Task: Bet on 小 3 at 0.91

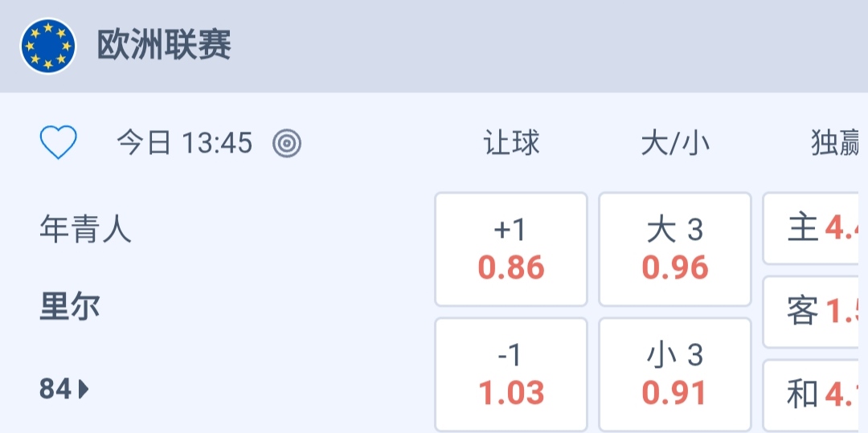Action: [x=675, y=374]
